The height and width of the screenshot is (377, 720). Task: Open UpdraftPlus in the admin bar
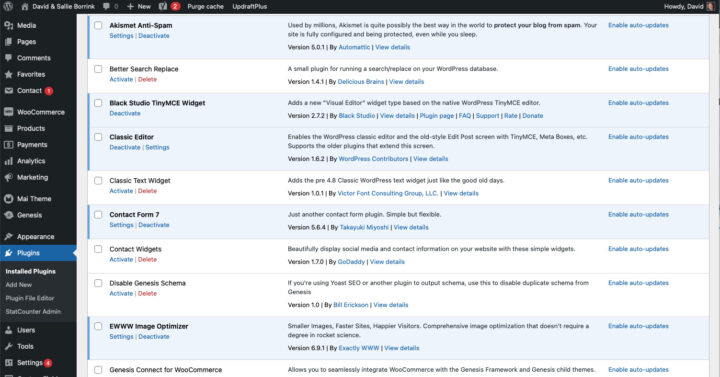[249, 6]
